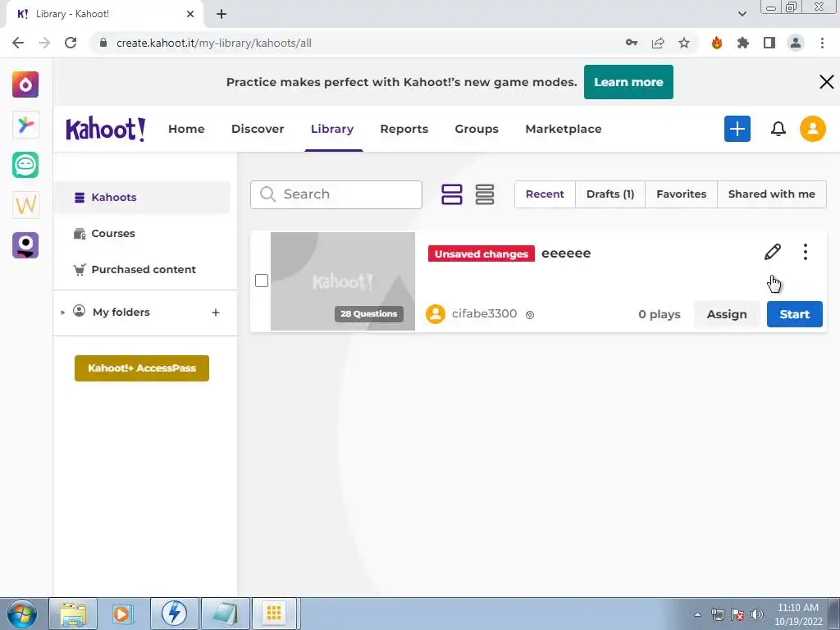Screen dimensions: 840x630
Task: Open the tab search dropdown chevron
Action: point(742,14)
